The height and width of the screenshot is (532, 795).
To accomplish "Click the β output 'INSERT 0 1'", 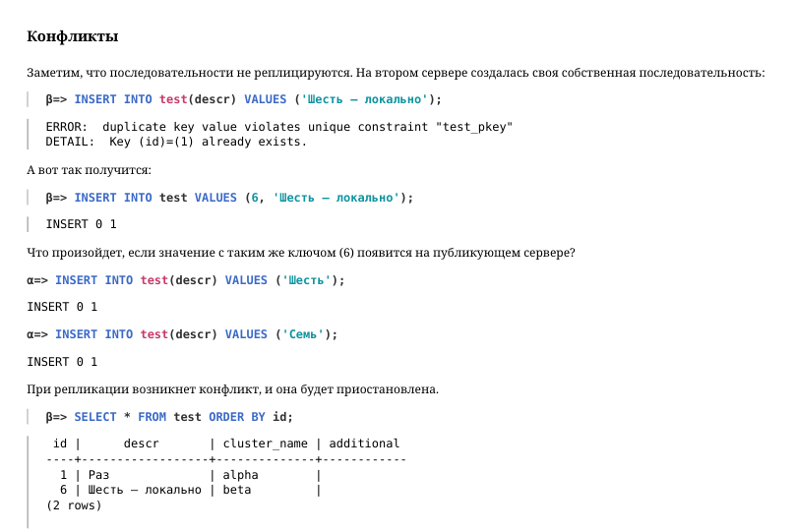I will coord(81,224).
